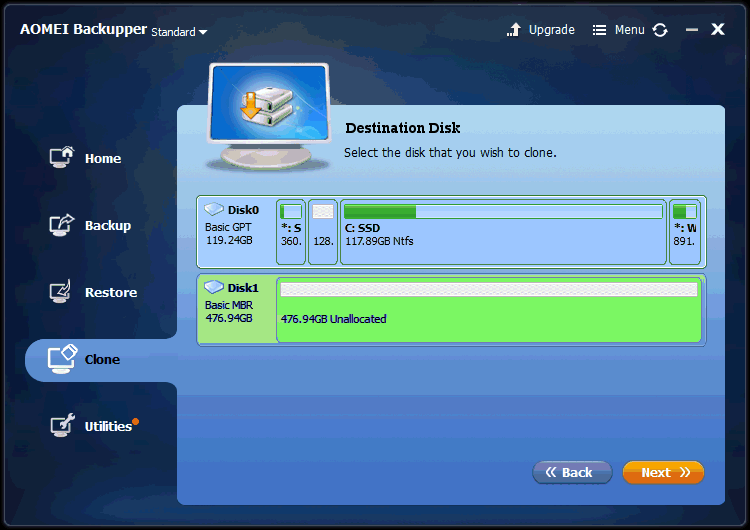Switch to the Backup tab label
Screen dimensions: 750x530
pos(108,225)
